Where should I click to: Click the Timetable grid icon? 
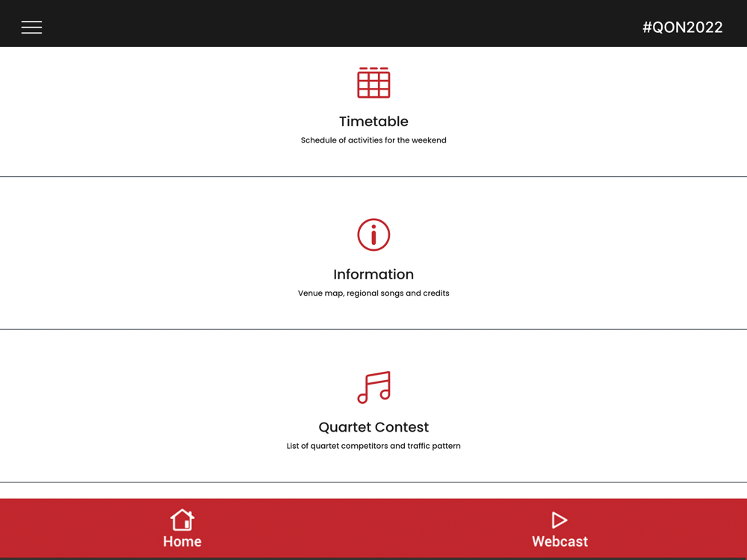click(x=373, y=83)
